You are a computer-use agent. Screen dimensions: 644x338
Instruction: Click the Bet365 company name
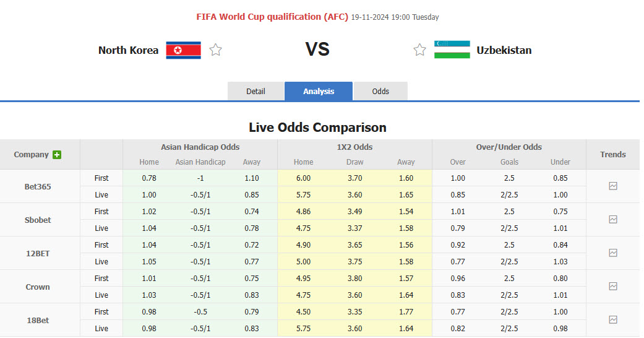38,186
